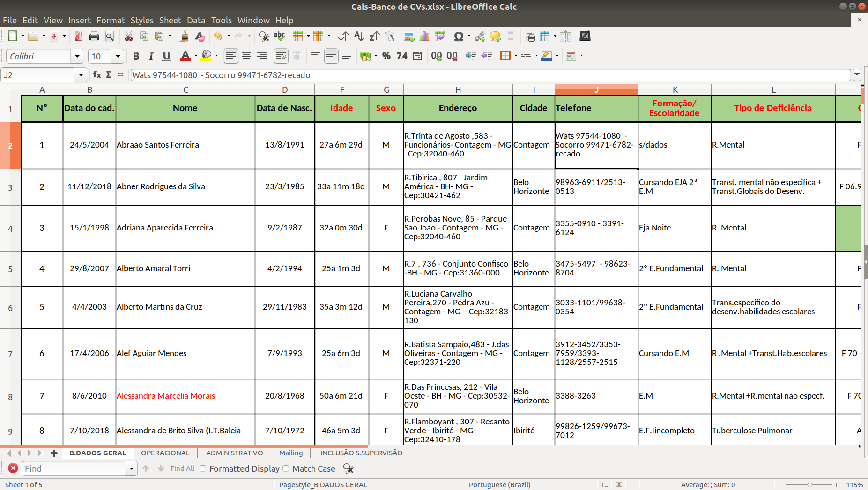Click the Function Wizard fx icon
This screenshot has height=490, width=868.
pos(97,75)
